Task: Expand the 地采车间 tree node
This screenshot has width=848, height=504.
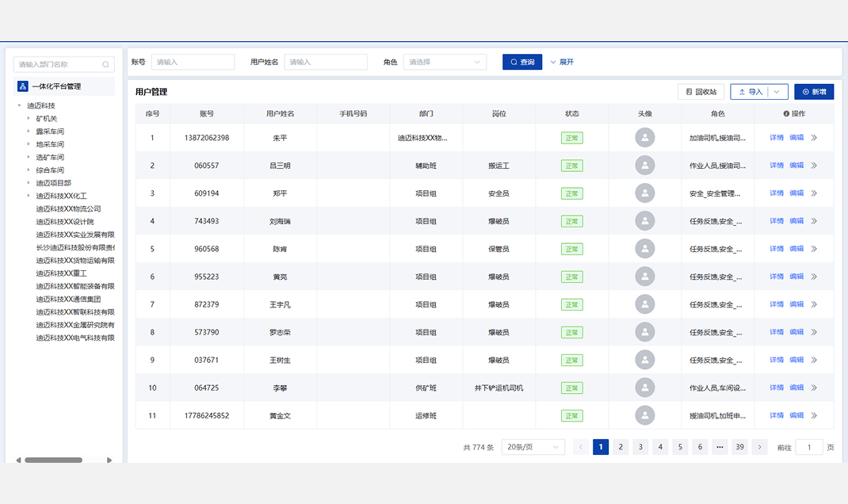Action: pos(29,144)
